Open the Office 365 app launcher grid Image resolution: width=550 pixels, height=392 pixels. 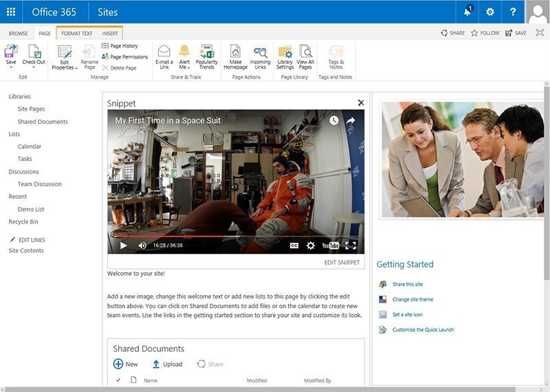point(11,12)
